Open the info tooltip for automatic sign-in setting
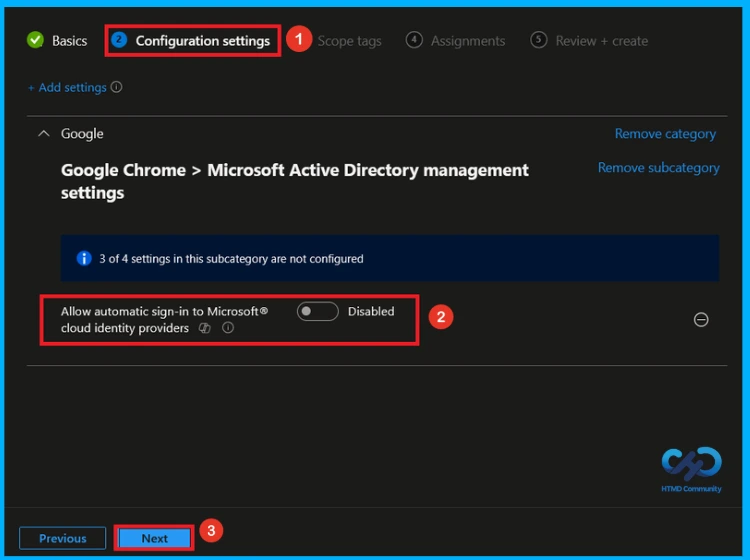The image size is (750, 560). tap(228, 328)
